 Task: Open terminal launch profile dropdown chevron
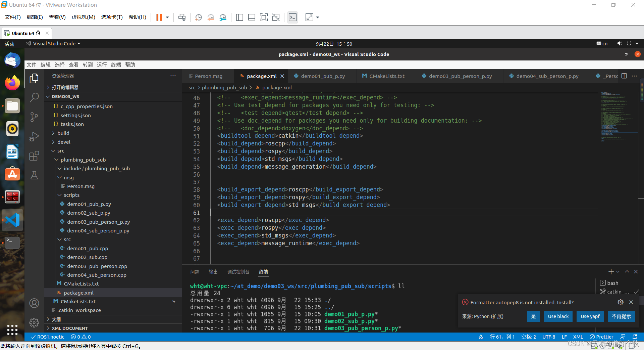(x=618, y=272)
